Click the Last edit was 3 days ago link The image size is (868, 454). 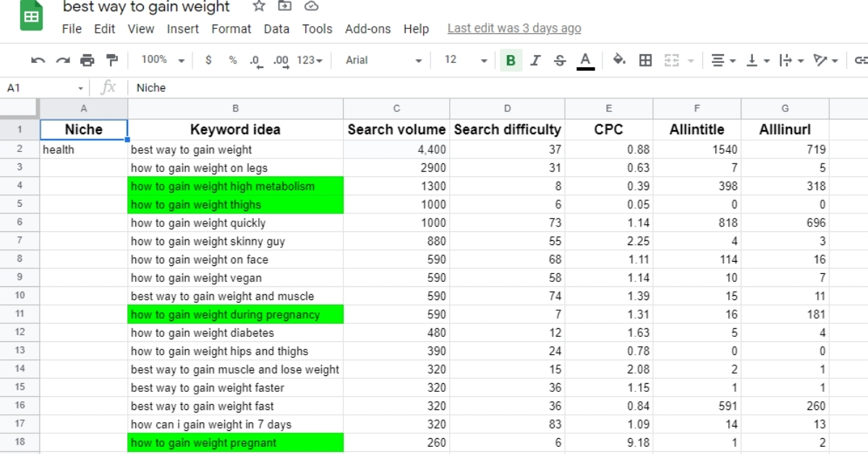[514, 29]
